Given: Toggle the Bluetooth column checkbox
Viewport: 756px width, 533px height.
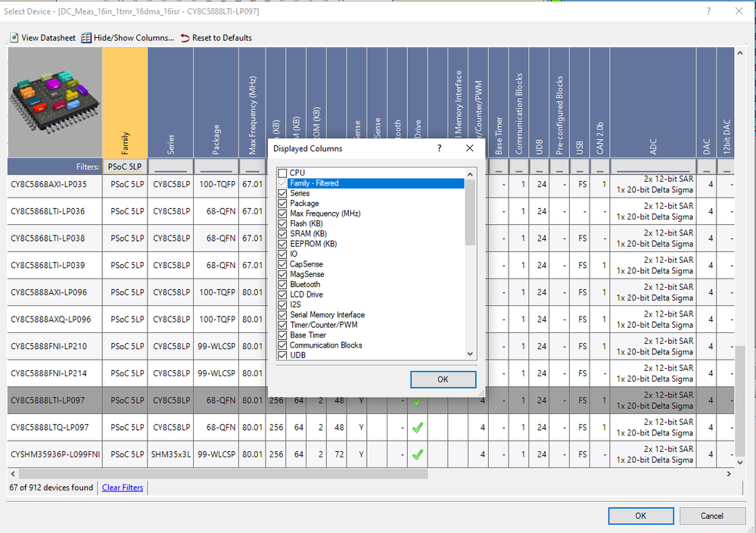Looking at the screenshot, I should point(282,285).
